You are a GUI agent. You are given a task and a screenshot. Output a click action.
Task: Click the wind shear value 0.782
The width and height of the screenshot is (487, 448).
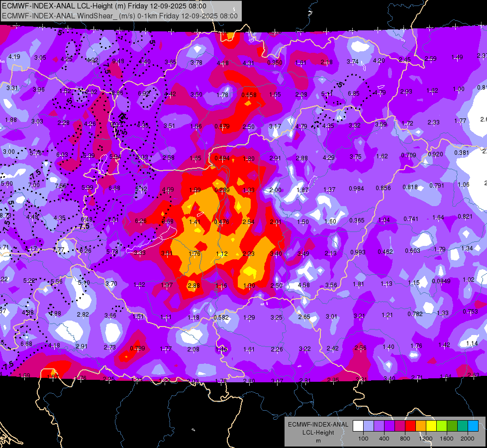click(415, 314)
